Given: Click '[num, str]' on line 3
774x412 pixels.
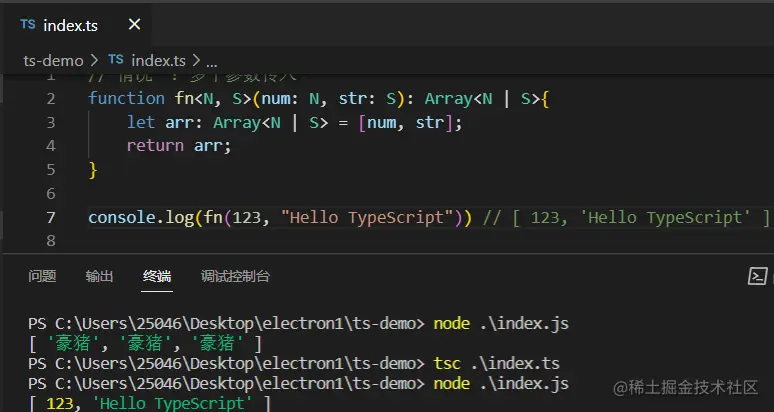Looking at the screenshot, I should 405,122.
